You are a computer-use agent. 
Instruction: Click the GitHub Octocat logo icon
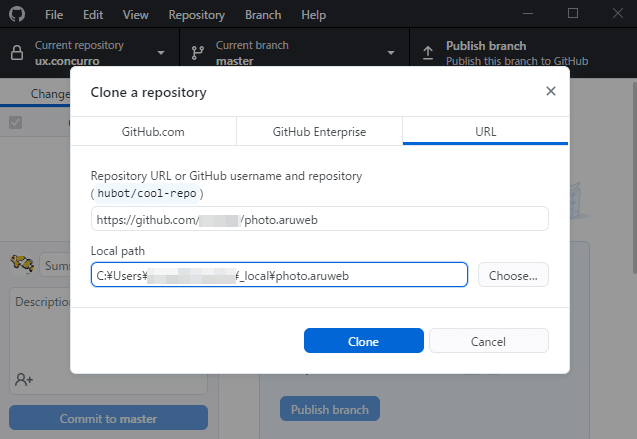[x=17, y=14]
